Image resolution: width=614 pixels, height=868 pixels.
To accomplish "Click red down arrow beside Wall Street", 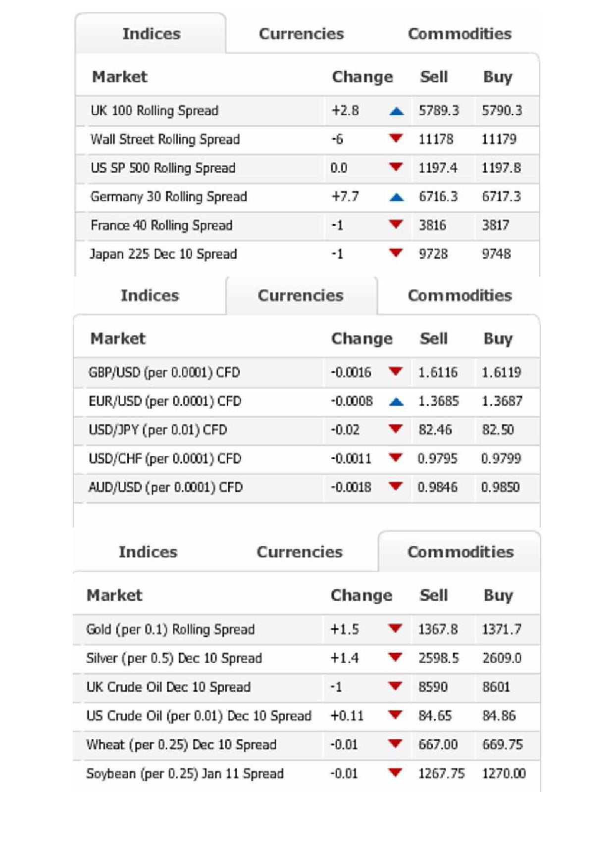I will click(x=396, y=138).
